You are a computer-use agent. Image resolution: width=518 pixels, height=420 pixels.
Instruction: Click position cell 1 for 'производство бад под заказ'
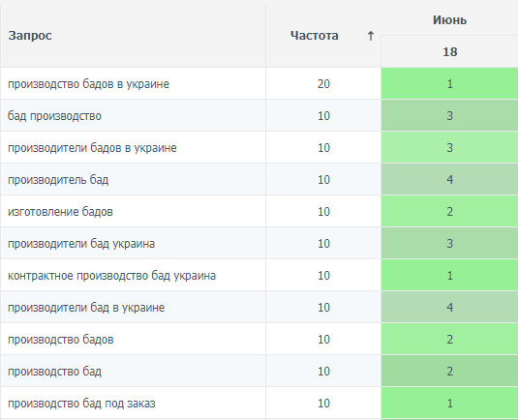point(449,404)
